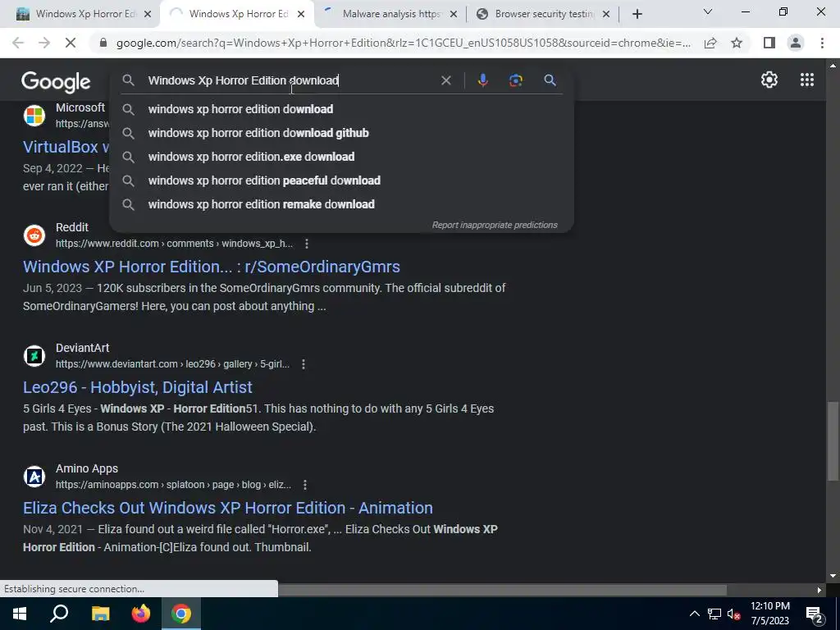Click in the Google search input
This screenshot has width=840, height=630.
290,80
